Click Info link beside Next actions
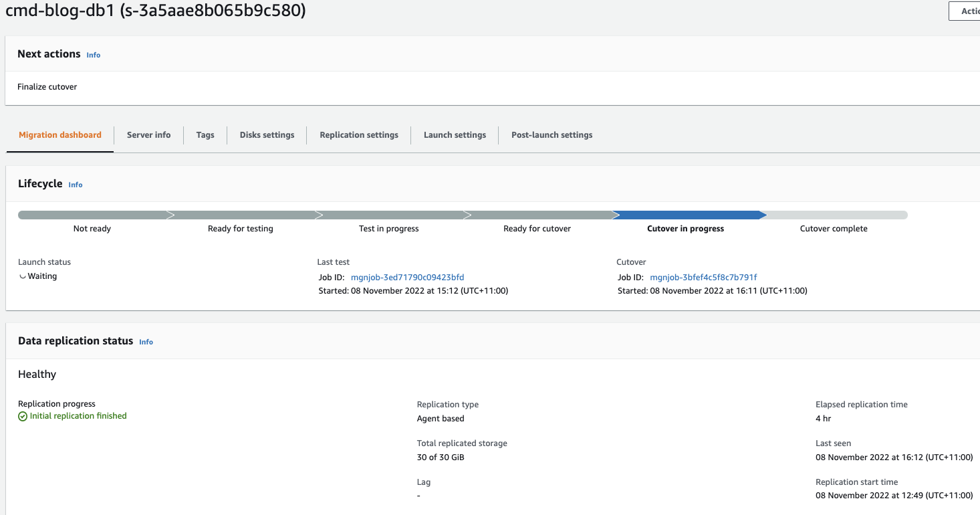The width and height of the screenshot is (980, 515). point(94,55)
